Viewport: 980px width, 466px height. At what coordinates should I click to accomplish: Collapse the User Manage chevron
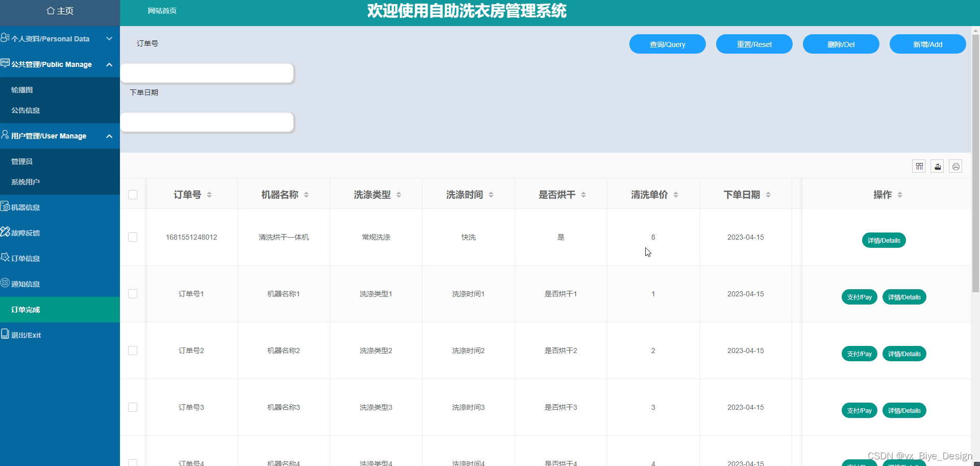coord(109,136)
